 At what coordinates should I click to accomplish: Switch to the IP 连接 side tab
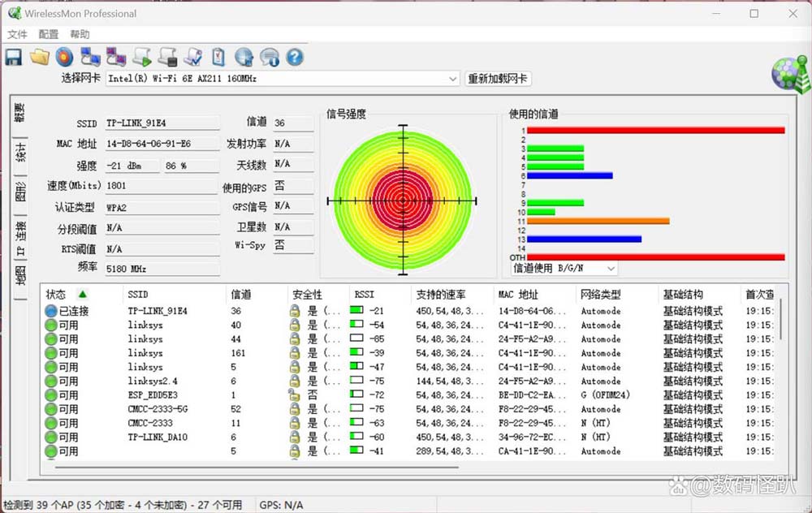point(20,237)
